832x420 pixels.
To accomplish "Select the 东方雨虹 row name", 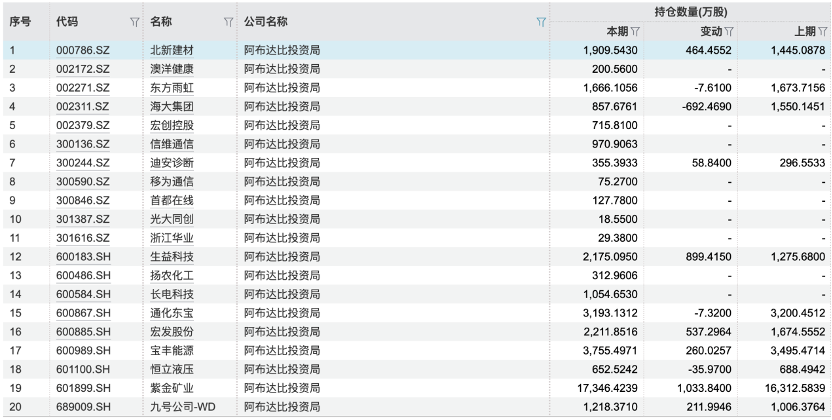I will point(172,87).
